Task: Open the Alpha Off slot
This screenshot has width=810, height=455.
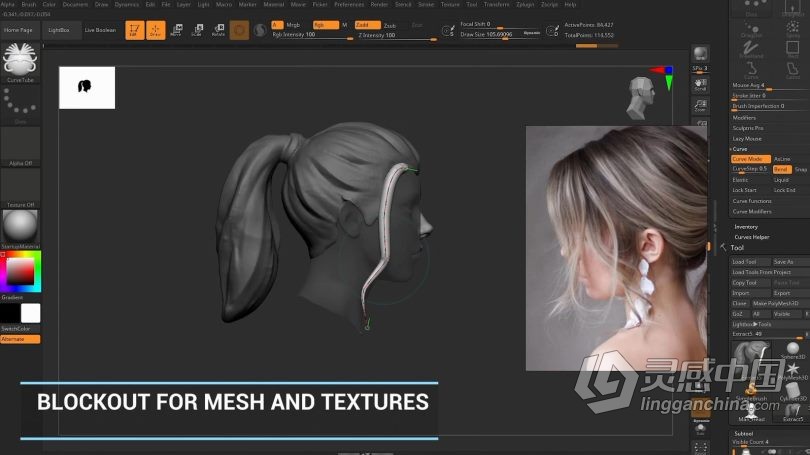Action: pyautogui.click(x=20, y=146)
